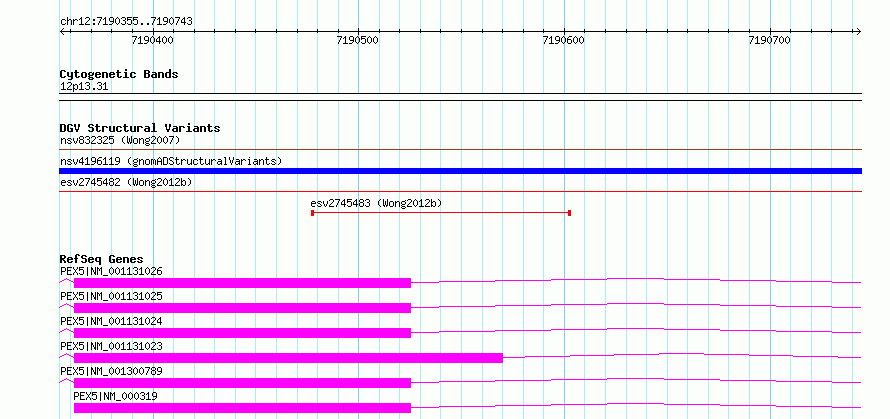
Task: Click the short red esv2745483 variant segment
Action: (x=441, y=213)
